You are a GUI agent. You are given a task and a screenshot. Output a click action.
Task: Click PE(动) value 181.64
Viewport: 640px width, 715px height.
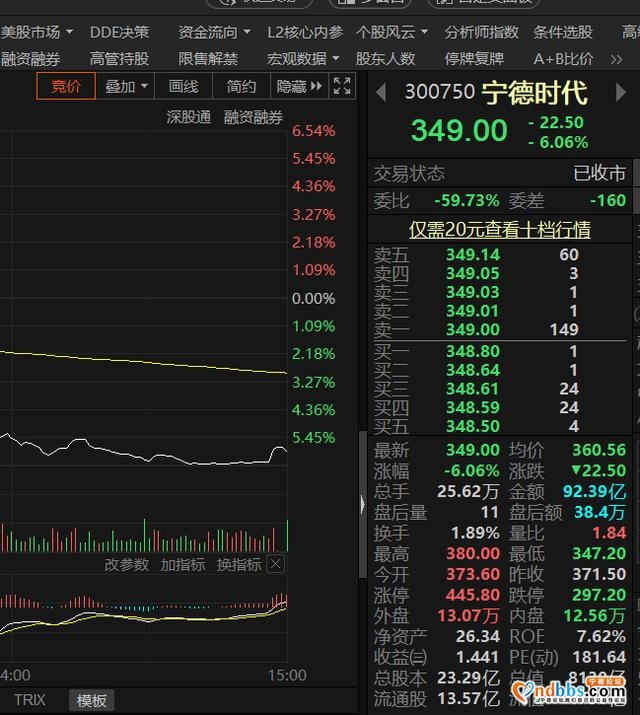[599, 657]
